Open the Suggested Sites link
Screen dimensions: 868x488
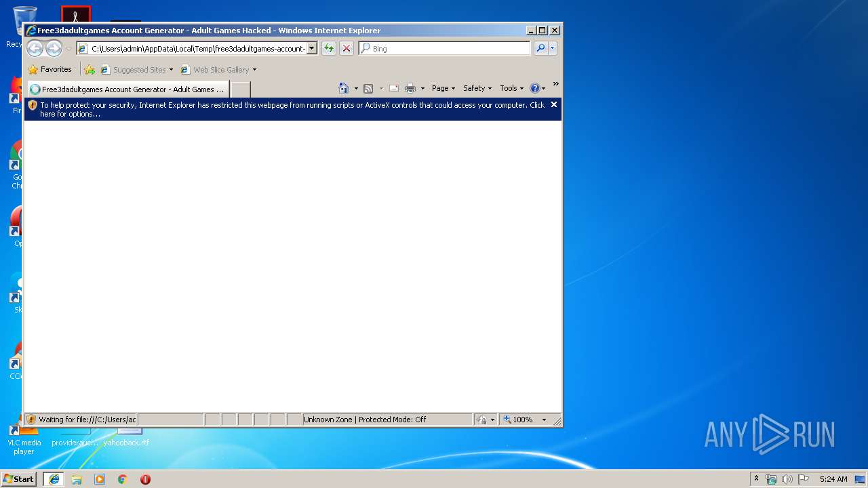[136, 69]
